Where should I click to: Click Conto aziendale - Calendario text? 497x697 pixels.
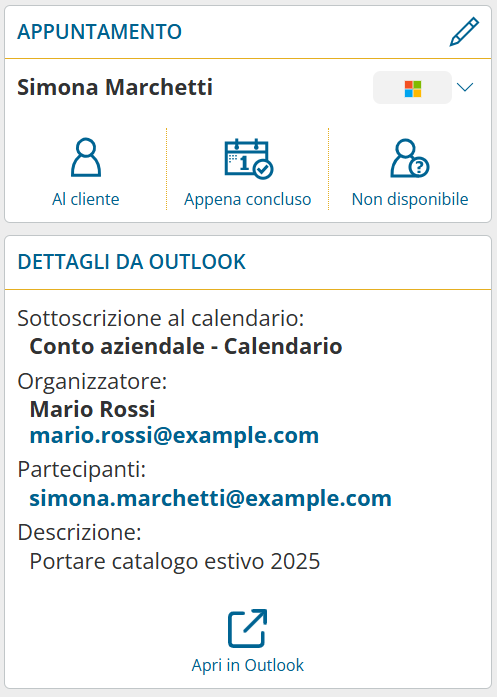(186, 346)
